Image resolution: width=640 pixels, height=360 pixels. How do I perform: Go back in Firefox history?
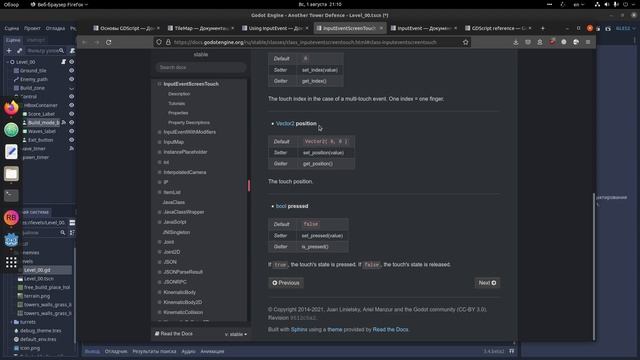click(x=84, y=42)
